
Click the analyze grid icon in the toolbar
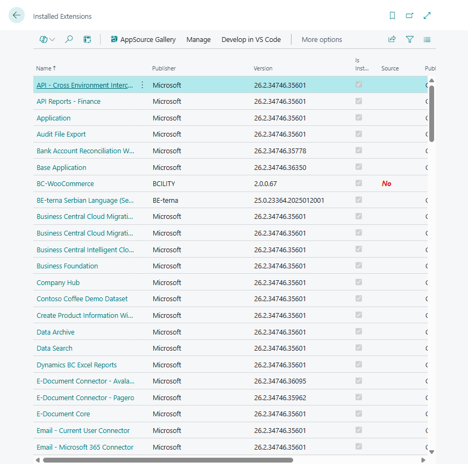pos(87,39)
